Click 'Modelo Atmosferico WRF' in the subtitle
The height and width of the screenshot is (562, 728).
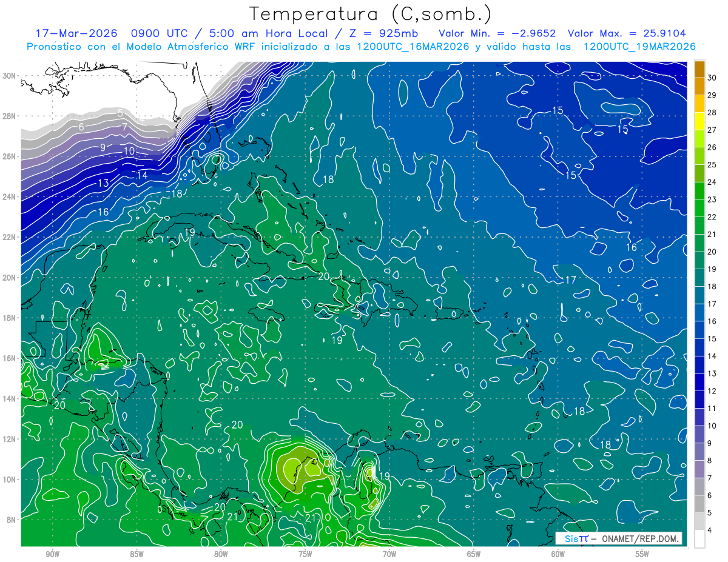pyautogui.click(x=197, y=47)
